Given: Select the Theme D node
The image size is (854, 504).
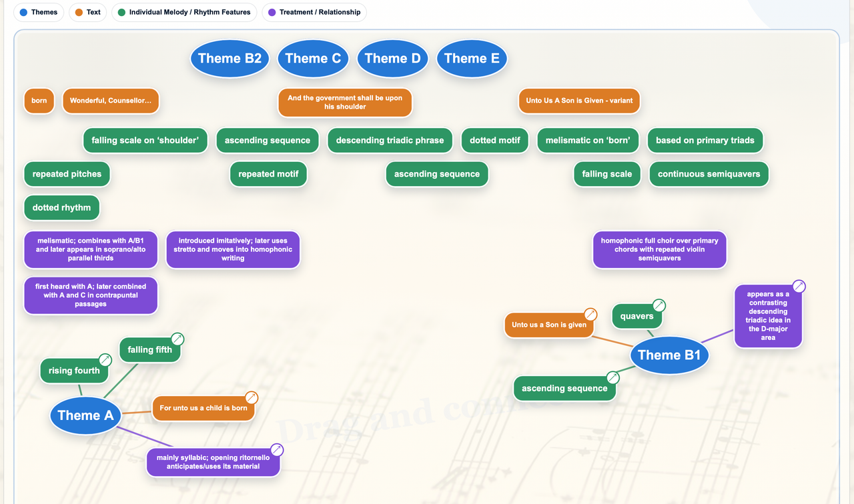Looking at the screenshot, I should 392,59.
